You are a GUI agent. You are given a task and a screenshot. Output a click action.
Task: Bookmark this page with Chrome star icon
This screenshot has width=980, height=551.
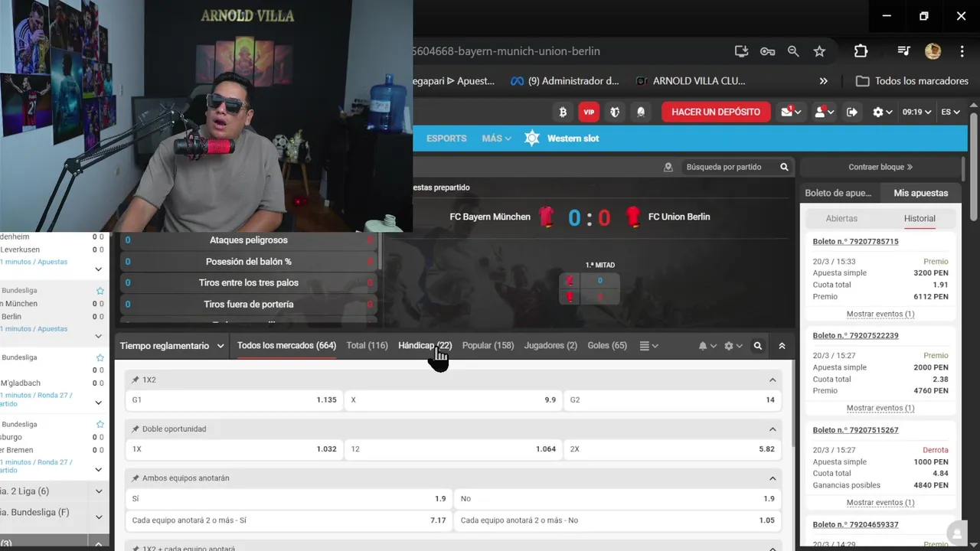coord(819,51)
